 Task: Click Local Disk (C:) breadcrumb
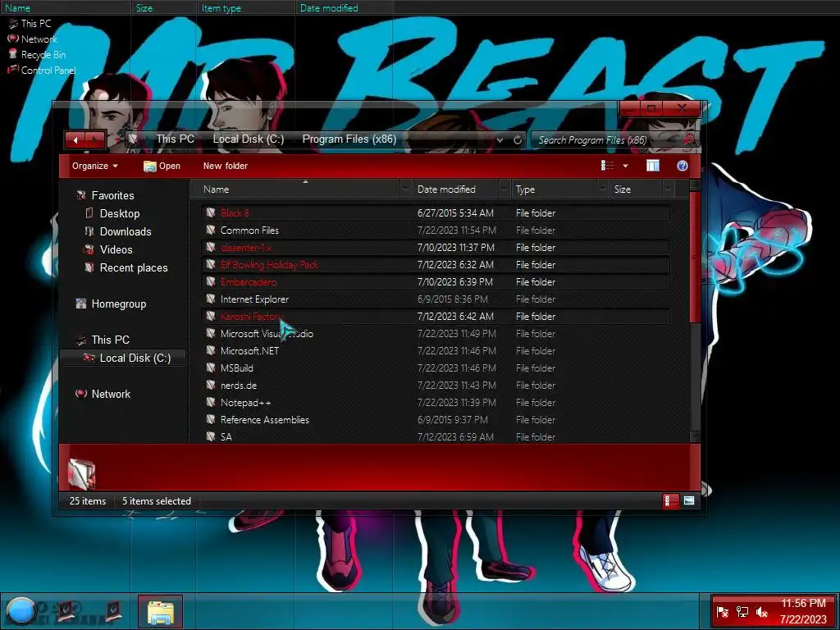248,139
